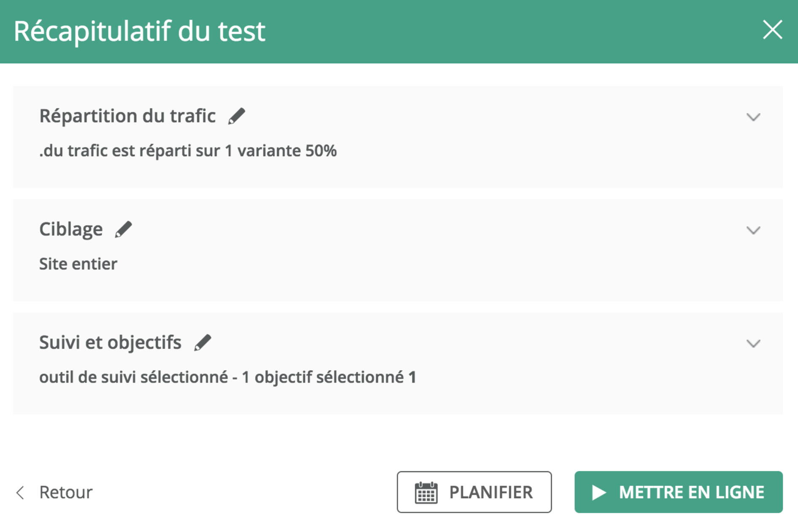
Task: Click the back arrow left of Retour
Action: pos(20,492)
